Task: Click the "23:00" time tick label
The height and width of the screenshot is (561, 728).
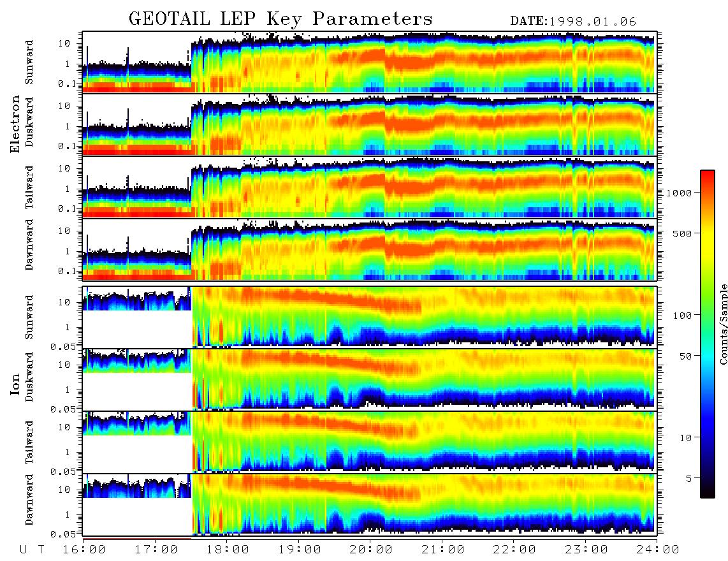Action: point(586,550)
